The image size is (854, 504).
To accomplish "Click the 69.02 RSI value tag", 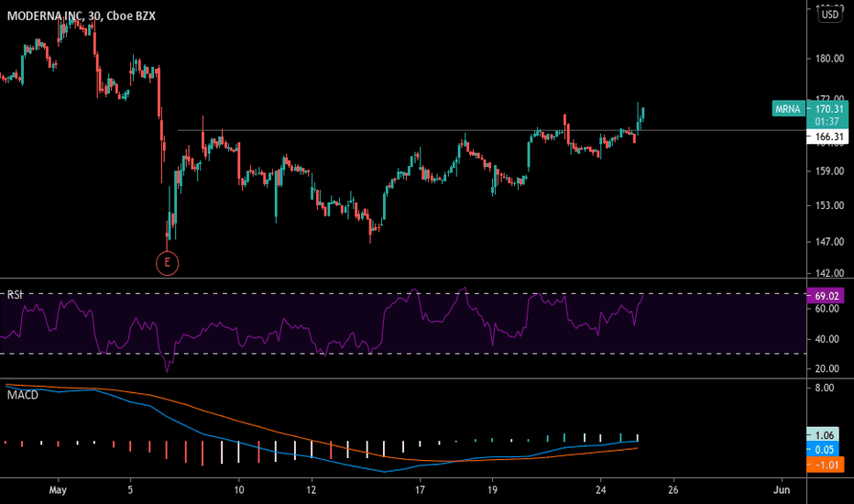I will coord(825,296).
